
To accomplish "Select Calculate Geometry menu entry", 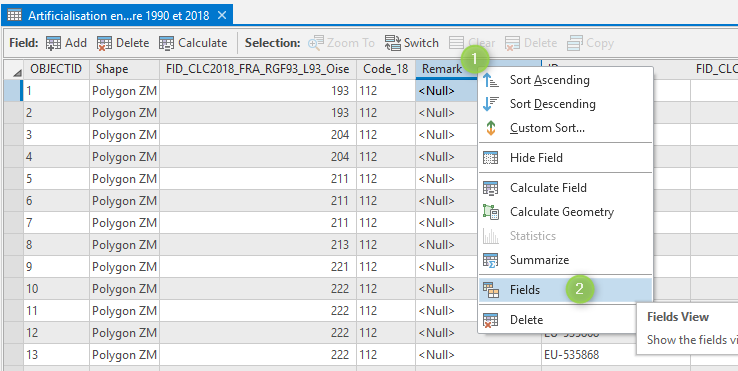I will [565, 212].
